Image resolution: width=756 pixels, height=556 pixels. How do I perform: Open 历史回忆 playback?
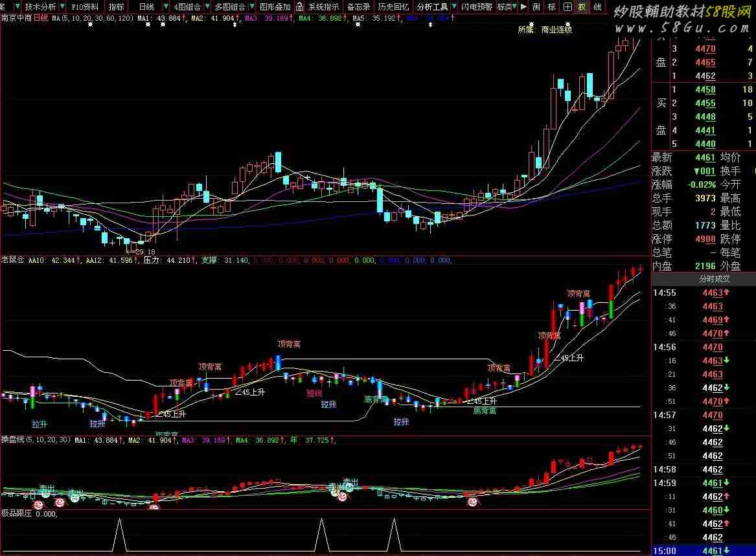coord(393,6)
